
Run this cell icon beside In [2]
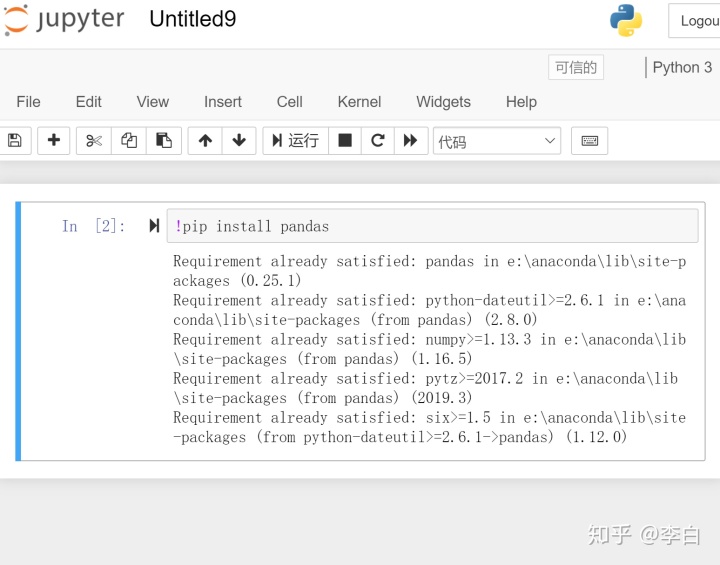(x=154, y=226)
